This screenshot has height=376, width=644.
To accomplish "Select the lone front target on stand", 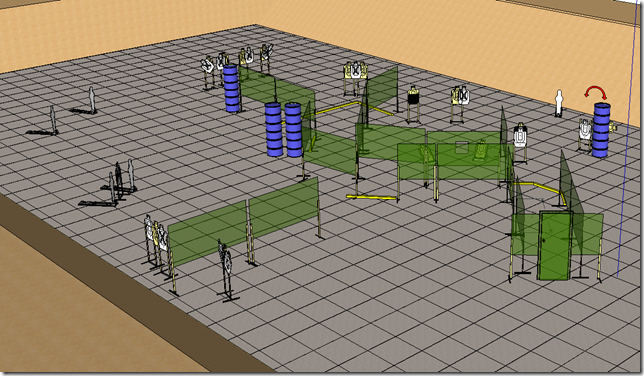I will coord(226,270).
